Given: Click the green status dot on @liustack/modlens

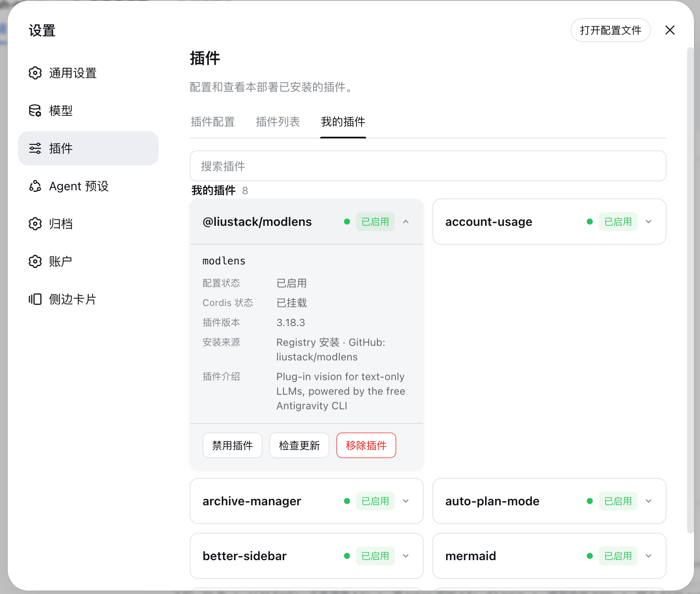Looking at the screenshot, I should click(x=347, y=222).
